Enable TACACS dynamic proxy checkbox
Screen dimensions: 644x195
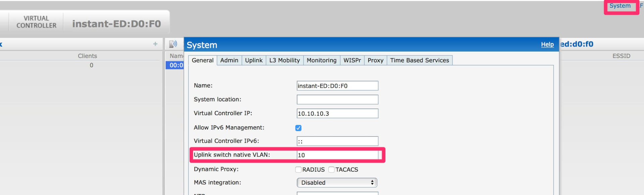click(331, 170)
